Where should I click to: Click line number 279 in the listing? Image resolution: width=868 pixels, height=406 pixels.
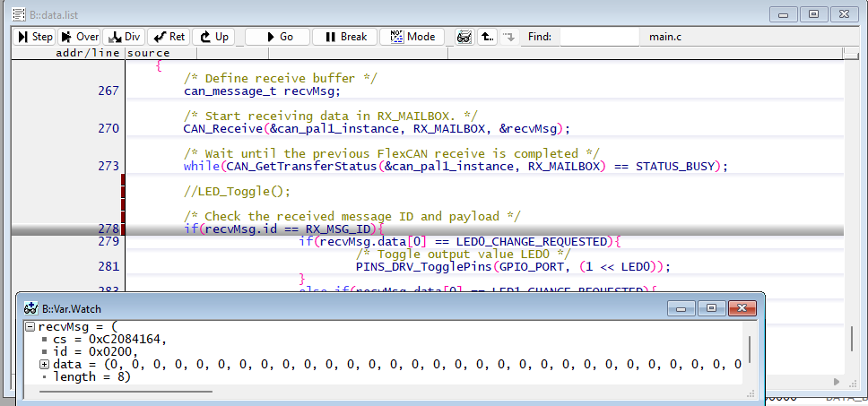coord(108,242)
